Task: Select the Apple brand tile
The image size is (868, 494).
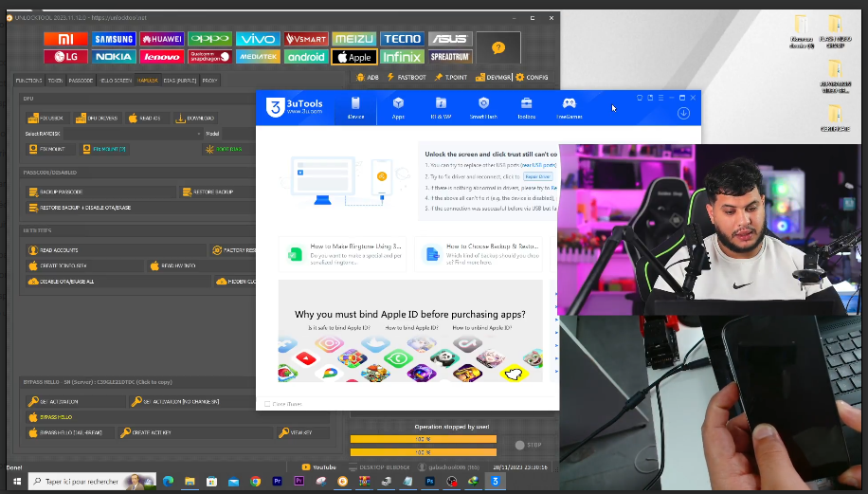Action: pyautogui.click(x=354, y=57)
